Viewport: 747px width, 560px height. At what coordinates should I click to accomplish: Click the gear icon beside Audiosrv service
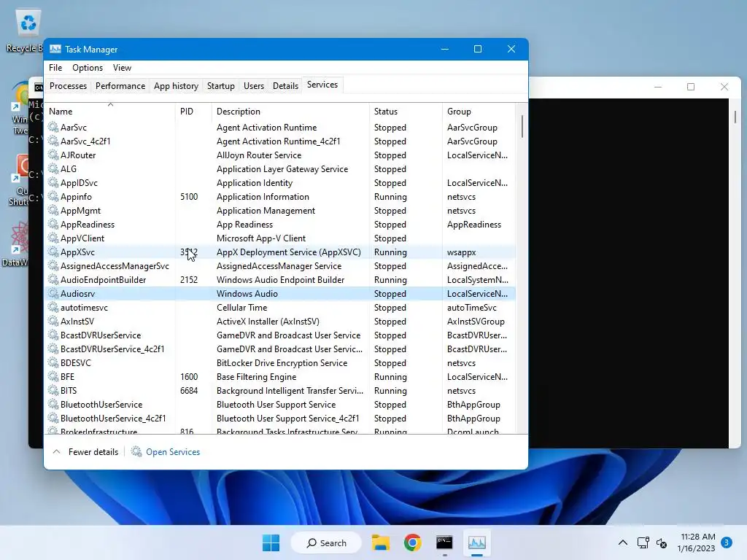(53, 293)
